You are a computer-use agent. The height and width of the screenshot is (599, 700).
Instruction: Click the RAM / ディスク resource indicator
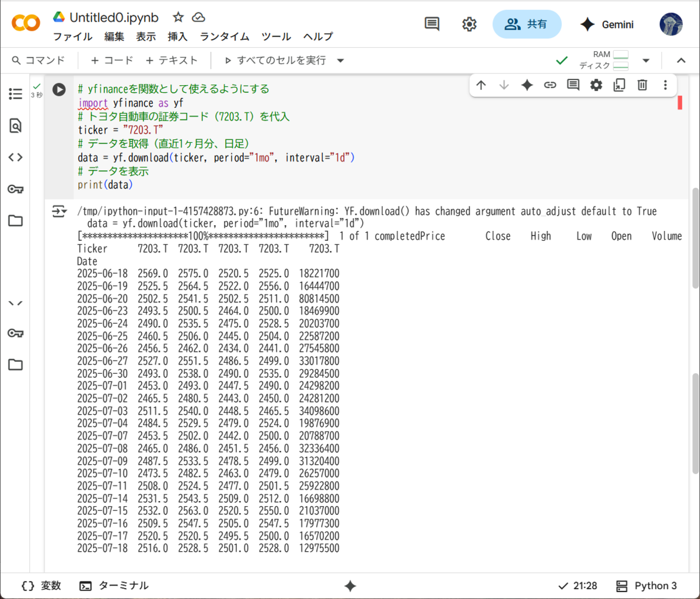604,60
